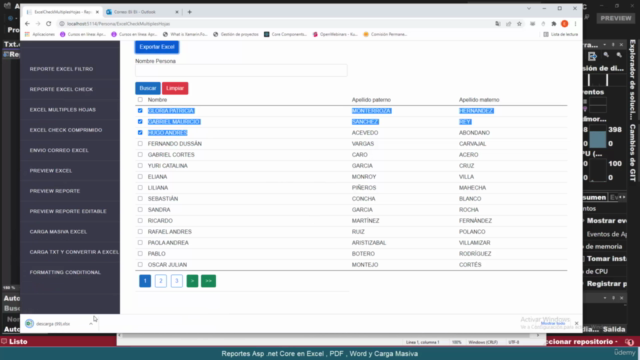Click the blue Buscar button
The height and width of the screenshot is (360, 640).
pyautogui.click(x=147, y=88)
